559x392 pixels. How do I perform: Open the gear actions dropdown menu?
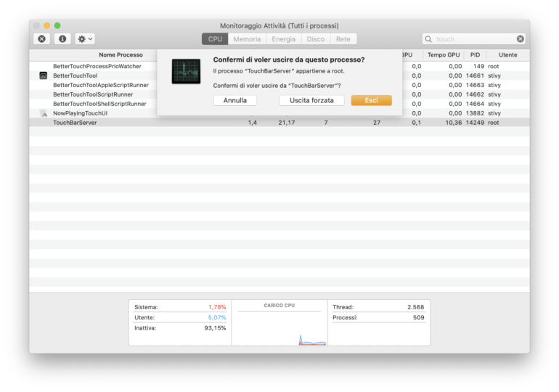pyautogui.click(x=85, y=39)
